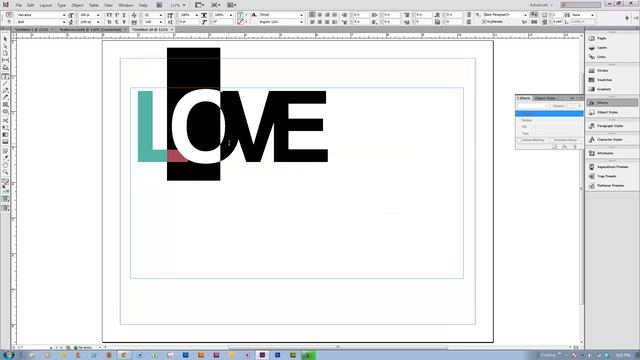Select the Rectangle Frame tool in toolbox
This screenshot has width=640, height=360.
pyautogui.click(x=5, y=104)
